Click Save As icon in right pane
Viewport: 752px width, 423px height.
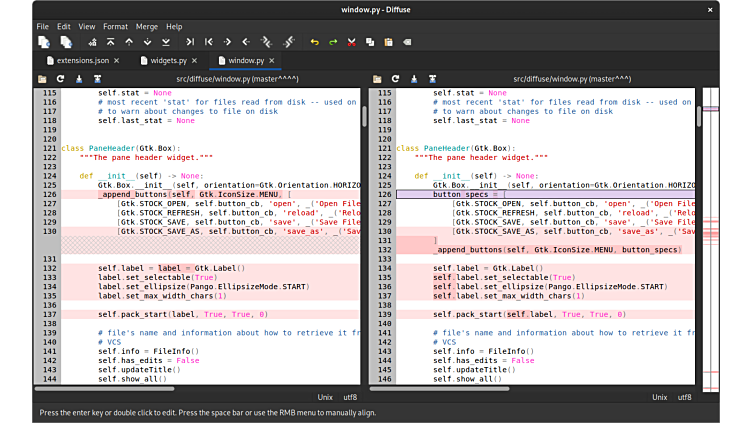pos(432,78)
